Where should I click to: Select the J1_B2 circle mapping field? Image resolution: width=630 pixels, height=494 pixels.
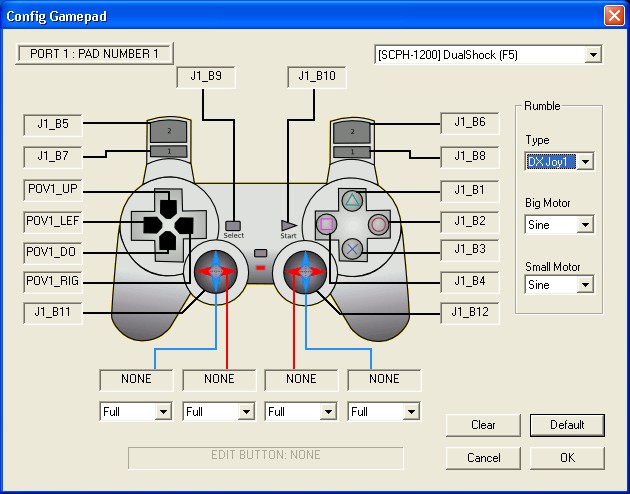coord(470,222)
